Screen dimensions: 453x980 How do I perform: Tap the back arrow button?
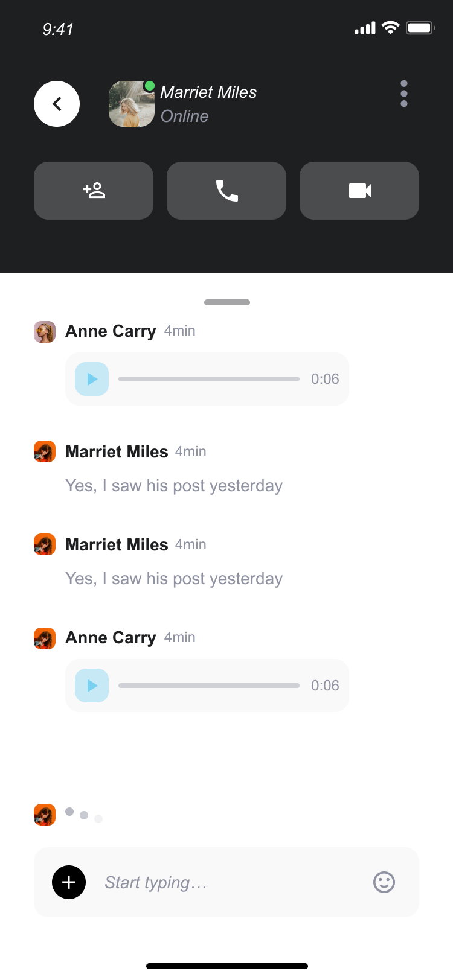[57, 104]
